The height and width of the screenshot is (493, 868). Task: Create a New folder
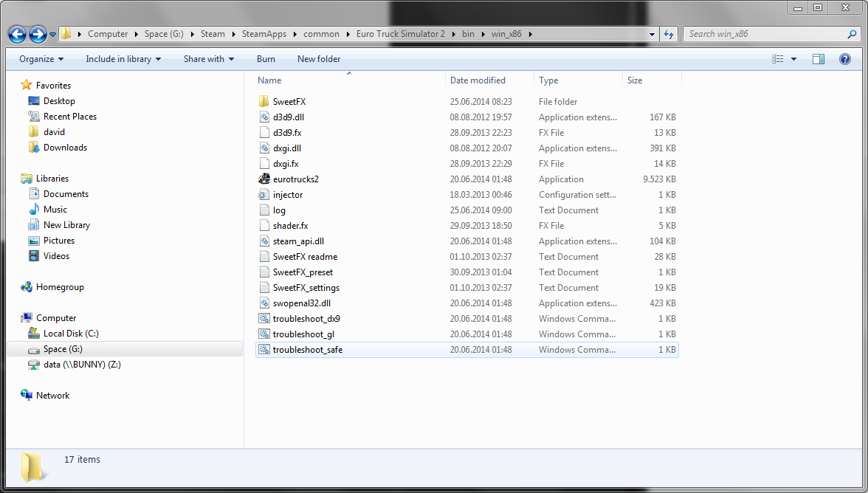(319, 58)
